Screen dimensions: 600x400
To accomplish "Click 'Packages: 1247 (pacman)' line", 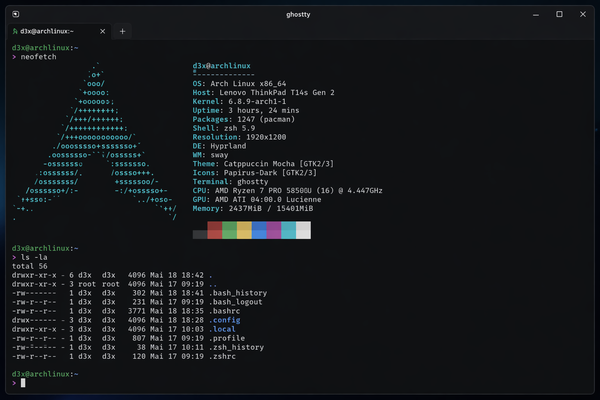I will pos(244,119).
